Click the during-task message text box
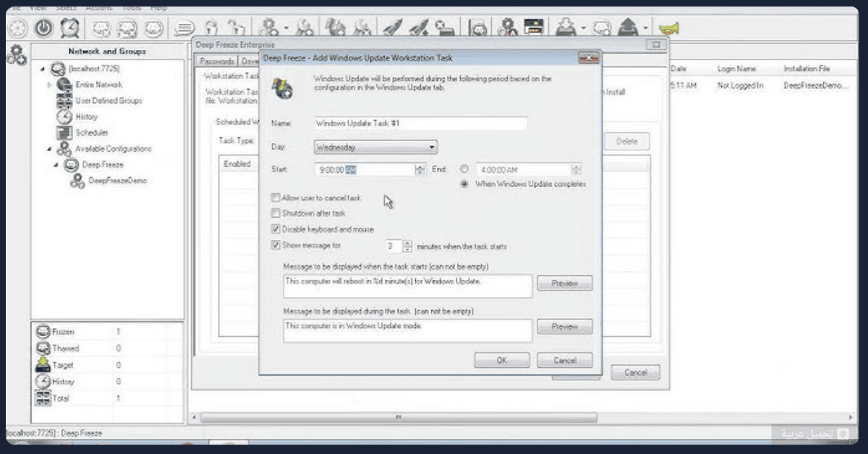The height and width of the screenshot is (454, 868). [408, 330]
